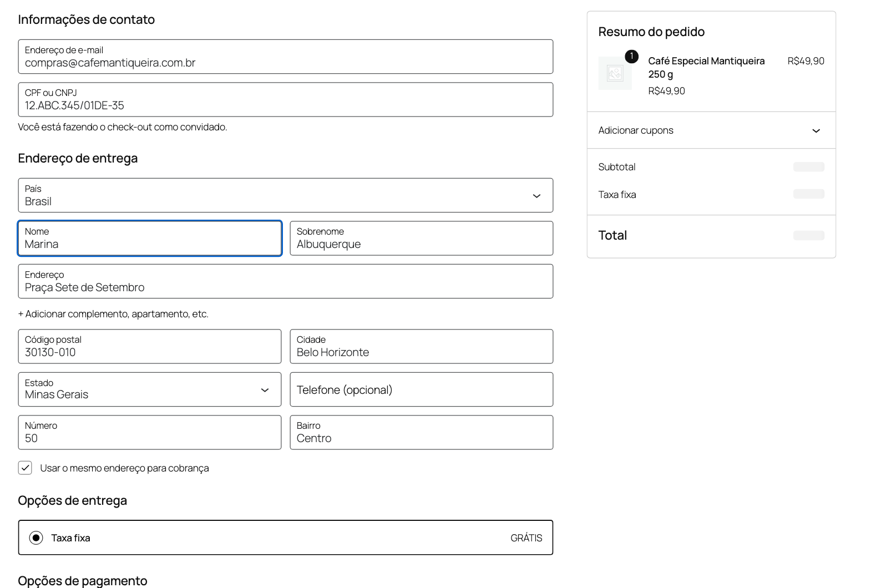Screen dimensions: 871x588
Task: Click the GRÁTIS label on shipping option
Action: (x=526, y=538)
